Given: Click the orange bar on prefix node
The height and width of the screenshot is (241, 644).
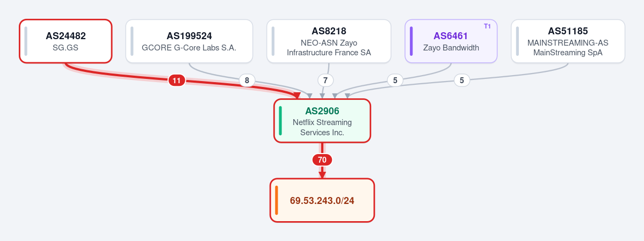Looking at the screenshot, I should [x=277, y=200].
